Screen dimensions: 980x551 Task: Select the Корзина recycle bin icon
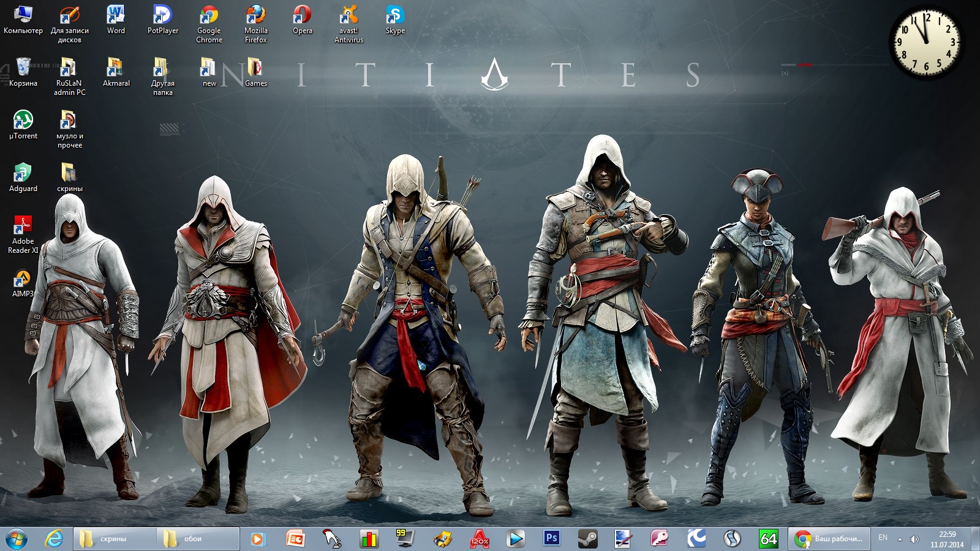[x=23, y=72]
